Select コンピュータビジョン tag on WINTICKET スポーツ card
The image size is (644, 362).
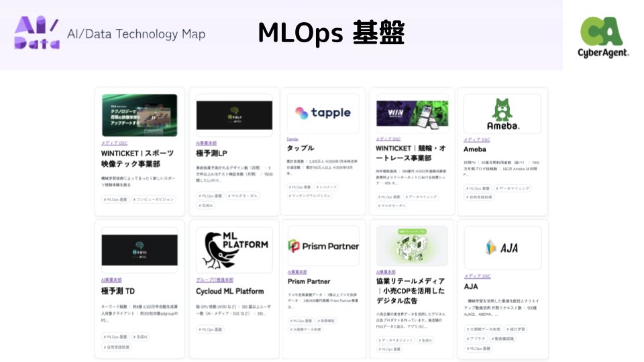pos(154,200)
